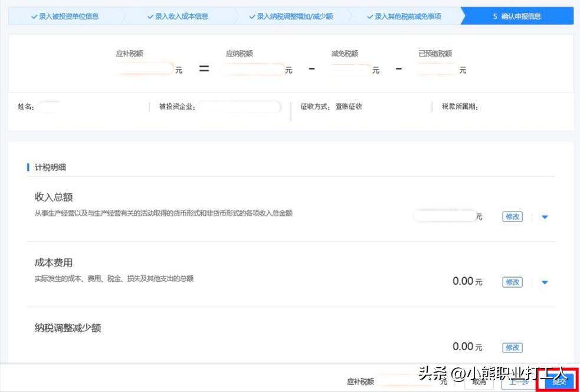Click the equals sign in the tax formula
Viewport: 580px width, 392px height.
coord(203,69)
